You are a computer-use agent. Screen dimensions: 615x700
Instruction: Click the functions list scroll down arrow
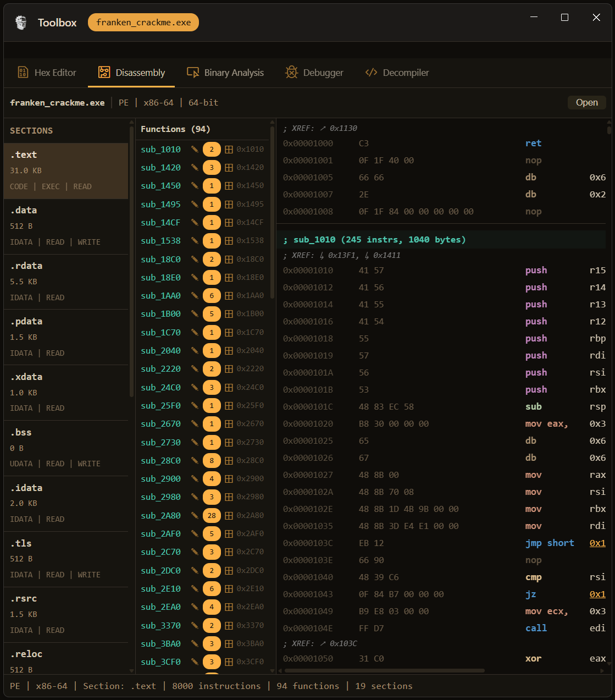coord(273,670)
